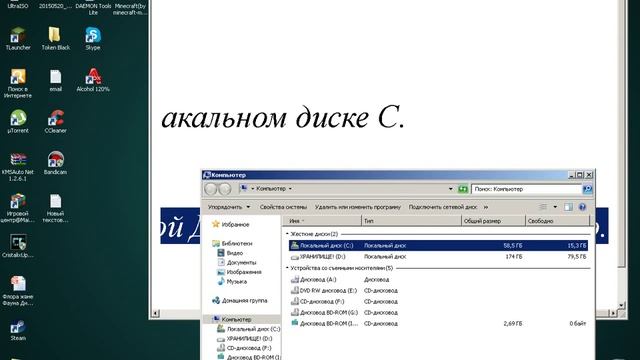Select 'Дисковод (A:)' in the list

(438, 280)
